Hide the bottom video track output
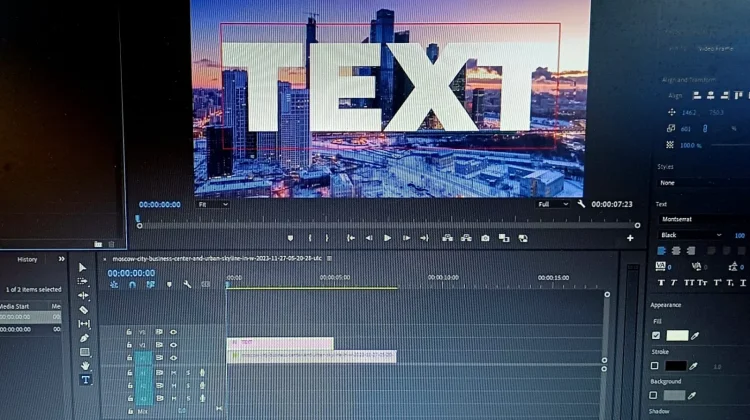750x420 pixels. click(x=174, y=358)
